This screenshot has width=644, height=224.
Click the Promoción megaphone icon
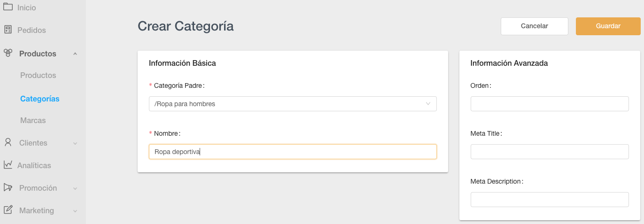tap(8, 187)
